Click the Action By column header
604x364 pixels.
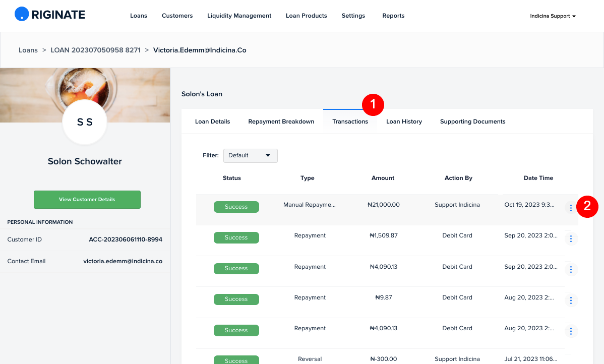tap(458, 178)
